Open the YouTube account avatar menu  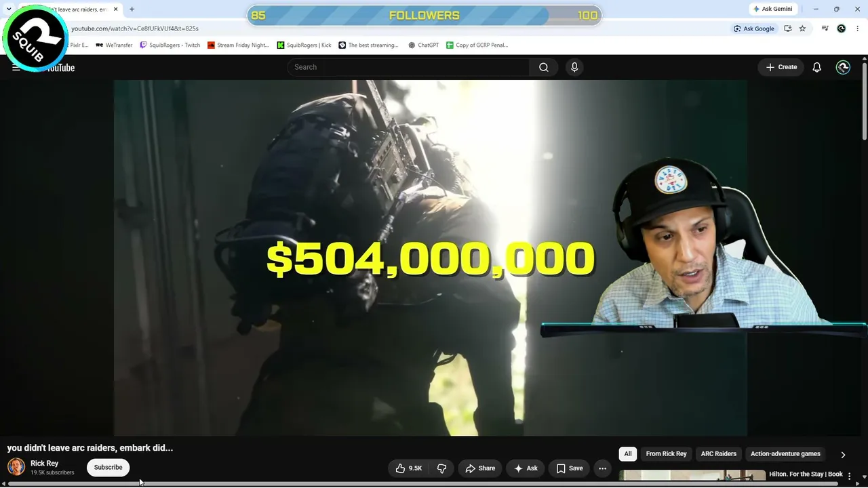coord(843,67)
